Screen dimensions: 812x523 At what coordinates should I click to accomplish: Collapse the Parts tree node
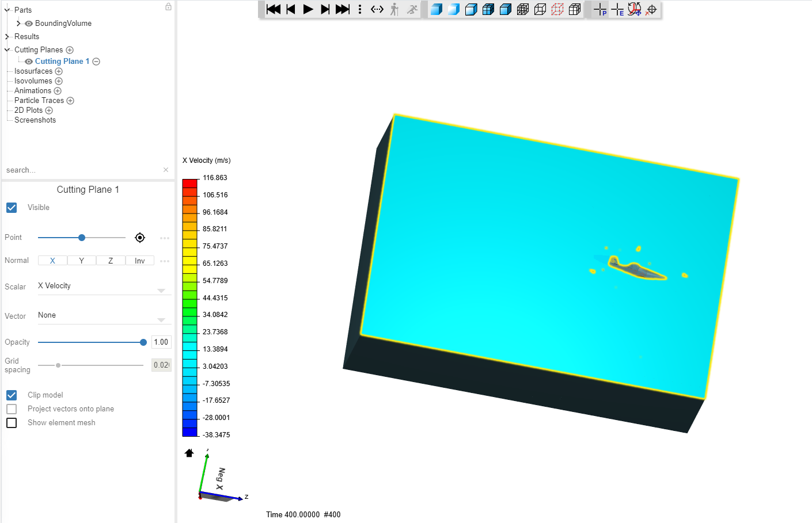(7, 10)
